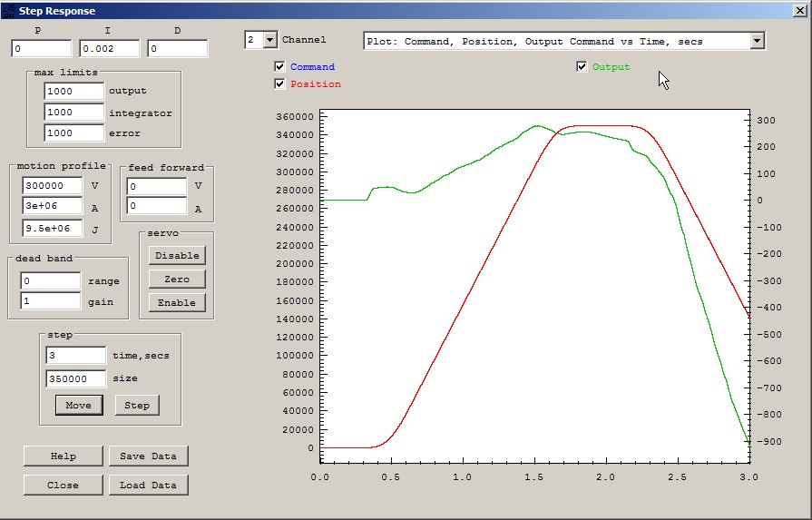Click the Step Response title bar icon

click(8, 11)
